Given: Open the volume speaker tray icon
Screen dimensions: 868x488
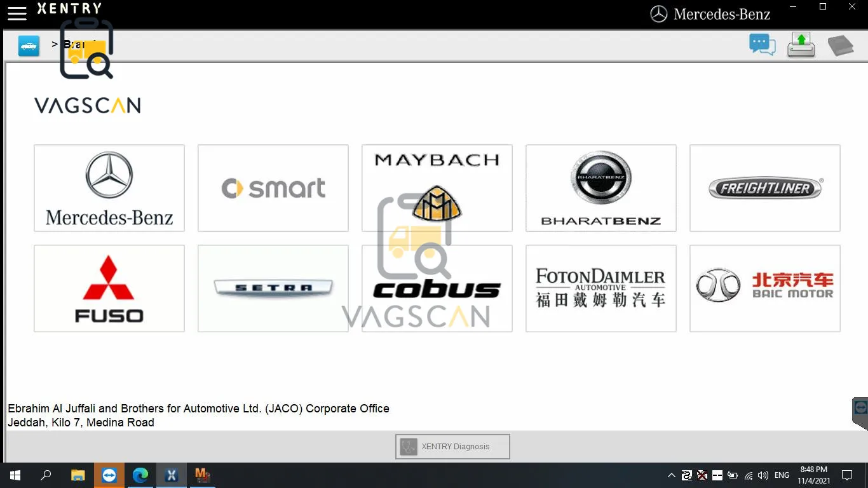Looking at the screenshot, I should pos(763,475).
